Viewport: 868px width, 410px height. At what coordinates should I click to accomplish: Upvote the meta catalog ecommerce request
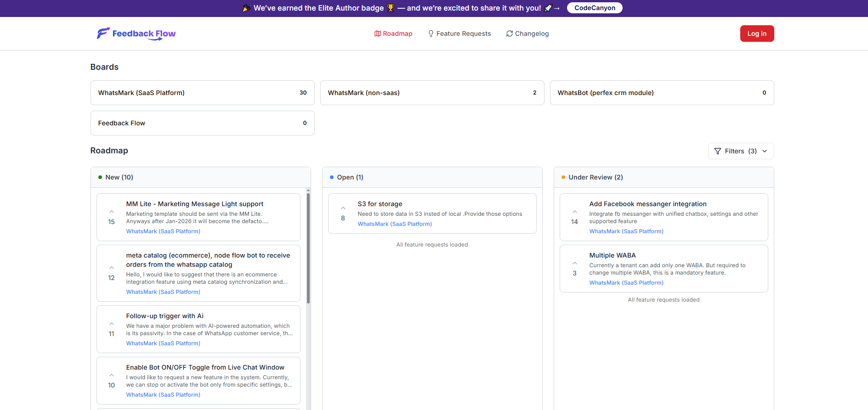click(112, 268)
